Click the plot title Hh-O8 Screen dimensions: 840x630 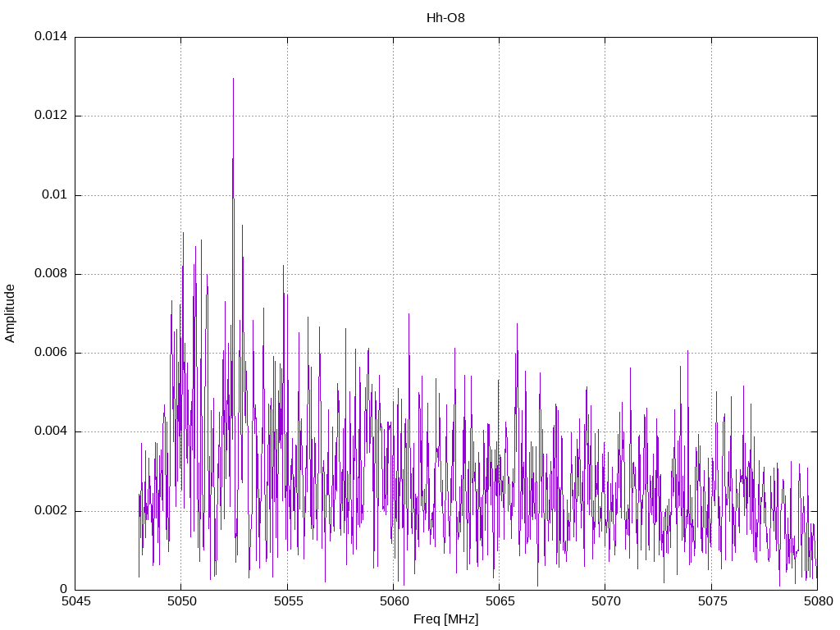445,17
